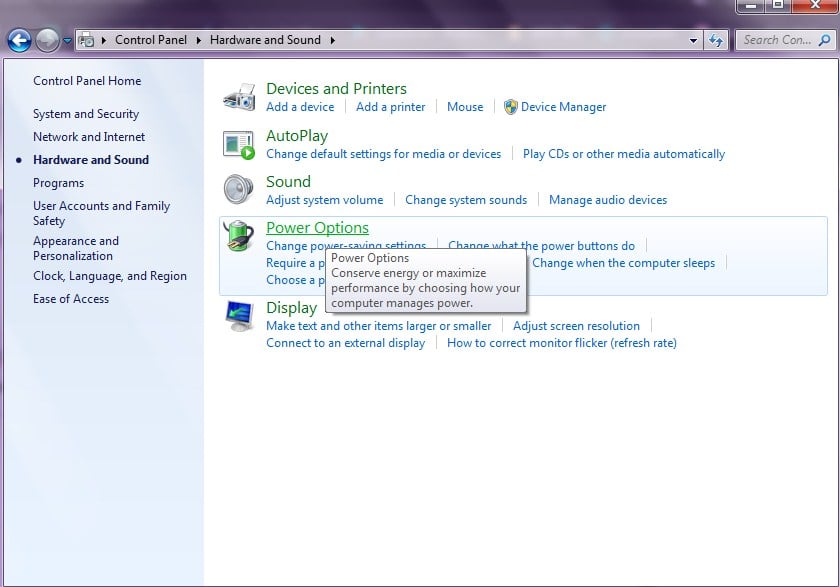The width and height of the screenshot is (840, 587).
Task: Open Network and Internet category
Action: [89, 137]
